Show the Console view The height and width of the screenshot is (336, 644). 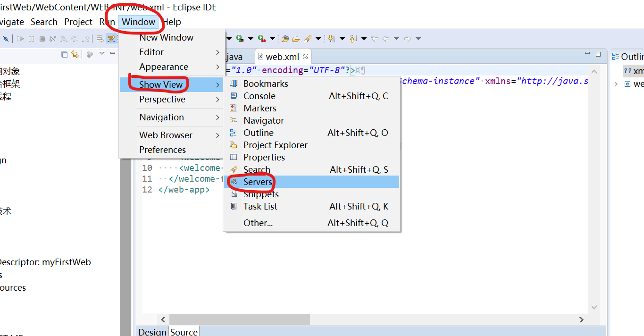pos(312,96)
